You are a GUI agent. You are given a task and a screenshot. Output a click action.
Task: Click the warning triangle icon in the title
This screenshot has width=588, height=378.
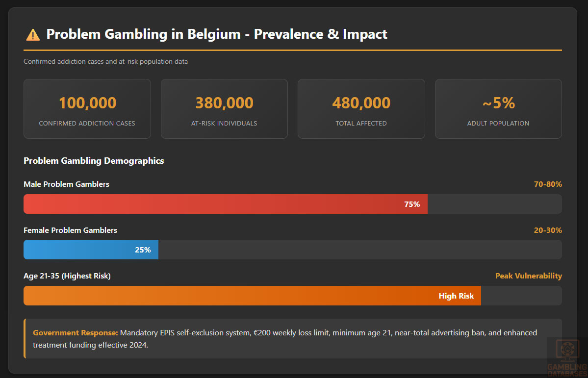tap(33, 35)
